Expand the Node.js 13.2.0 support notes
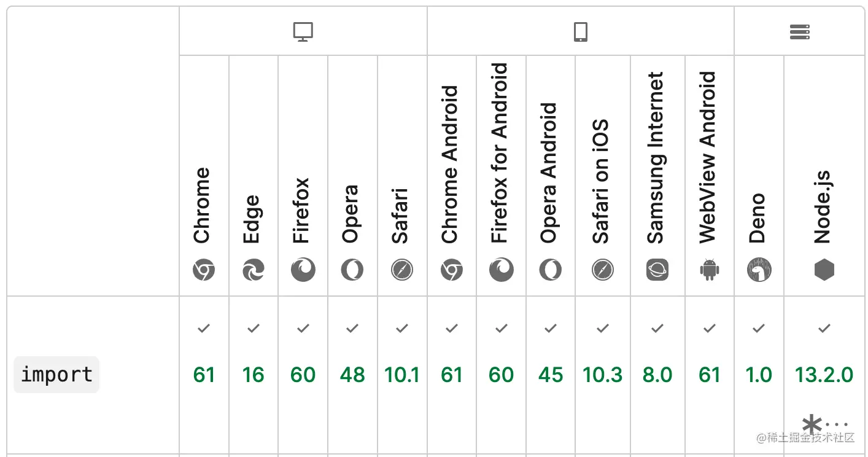The image size is (868, 457). coord(824,424)
